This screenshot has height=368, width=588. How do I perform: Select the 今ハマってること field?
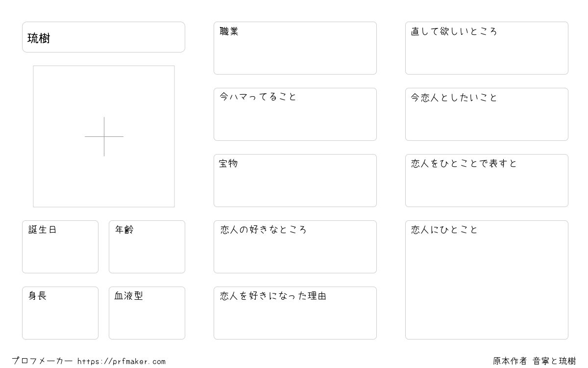click(x=295, y=114)
